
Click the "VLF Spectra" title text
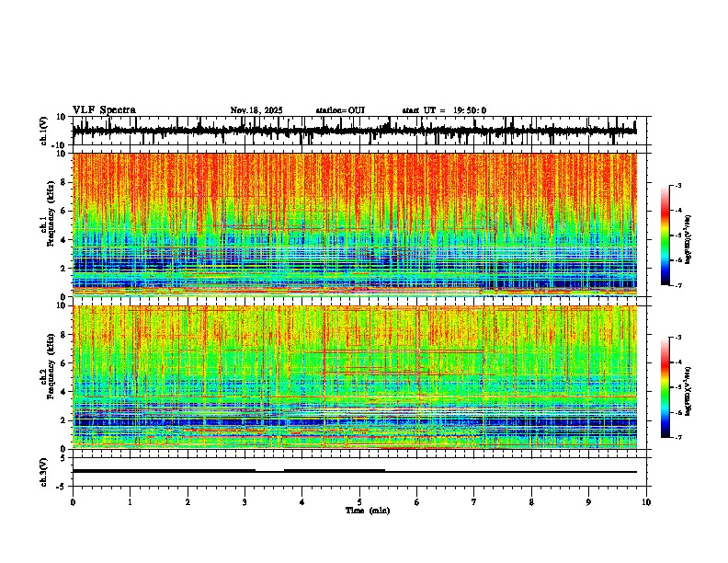104,110
